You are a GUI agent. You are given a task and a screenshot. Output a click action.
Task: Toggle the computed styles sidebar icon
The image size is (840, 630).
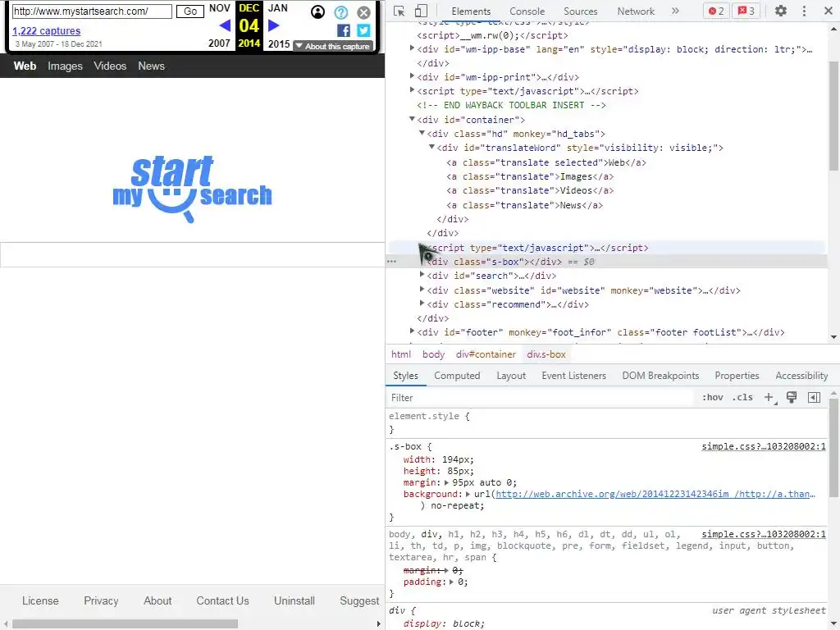(x=815, y=397)
